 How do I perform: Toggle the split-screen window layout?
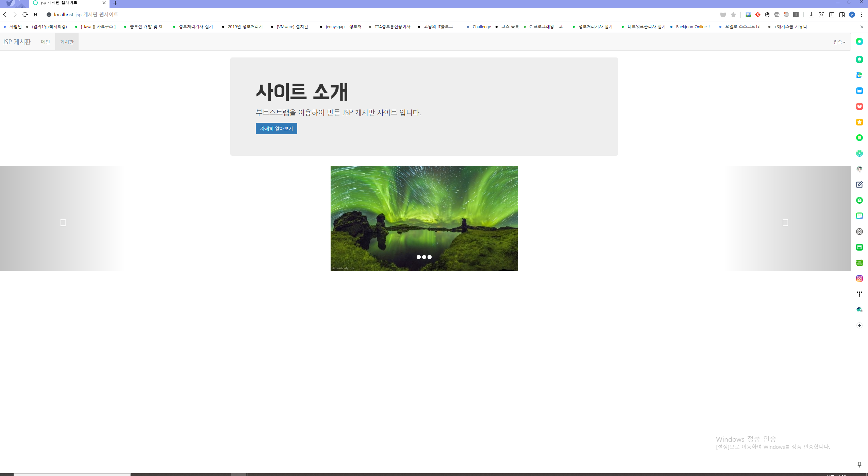coord(831,15)
